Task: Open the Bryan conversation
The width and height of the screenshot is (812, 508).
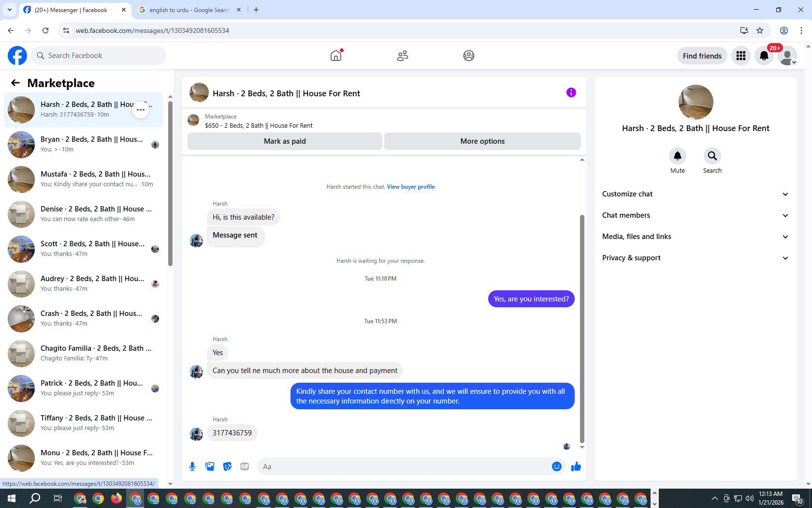Action: (x=83, y=145)
